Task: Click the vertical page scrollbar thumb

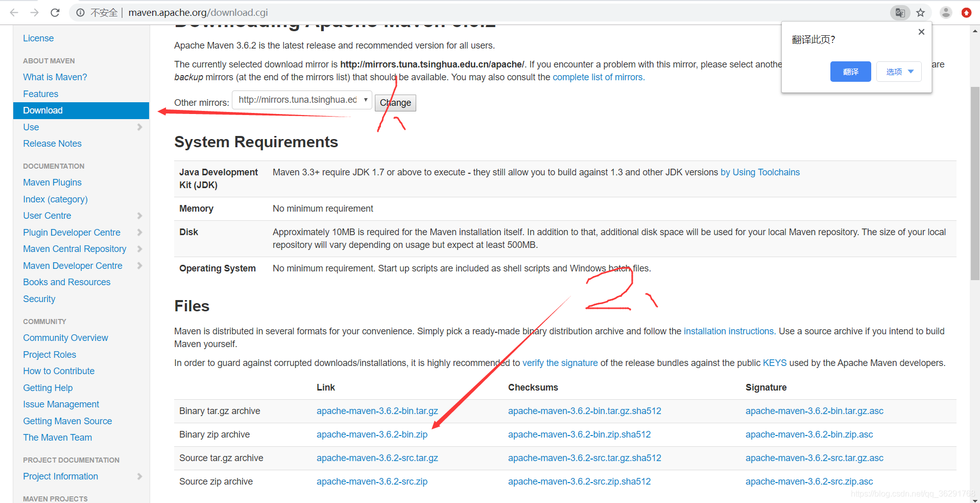Action: (x=975, y=183)
